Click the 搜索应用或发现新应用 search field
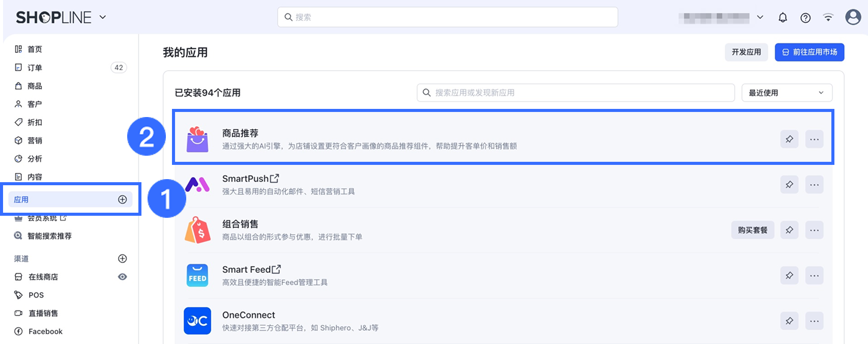This screenshot has width=868, height=344. pyautogui.click(x=576, y=93)
